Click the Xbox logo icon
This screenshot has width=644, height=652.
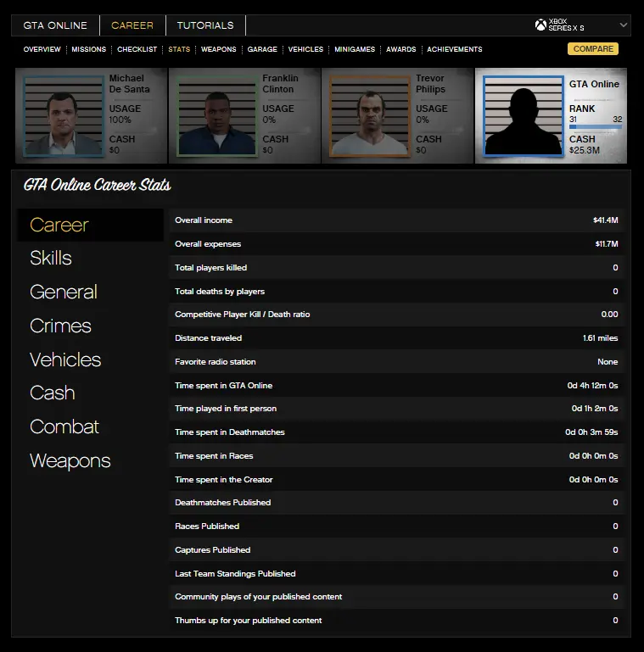[x=540, y=25]
